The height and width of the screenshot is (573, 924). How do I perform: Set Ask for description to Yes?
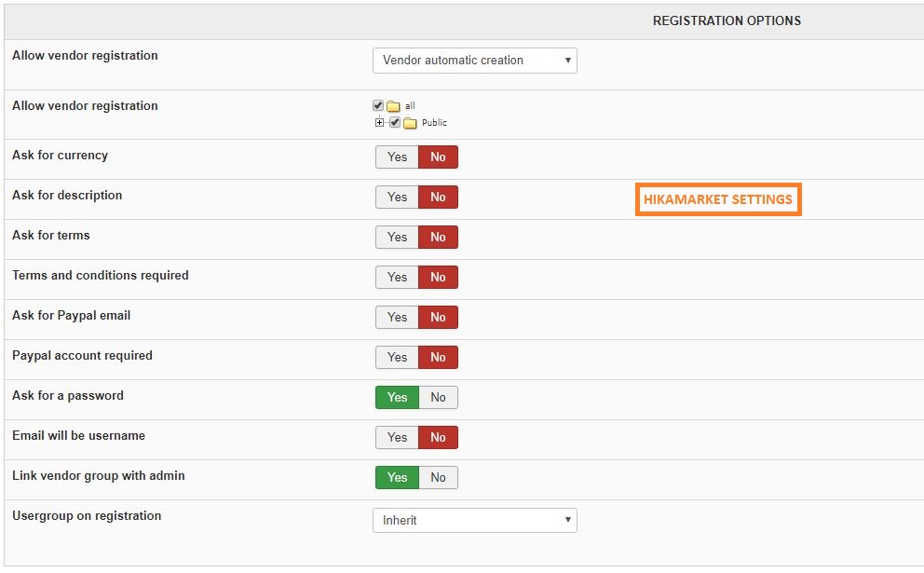397,197
